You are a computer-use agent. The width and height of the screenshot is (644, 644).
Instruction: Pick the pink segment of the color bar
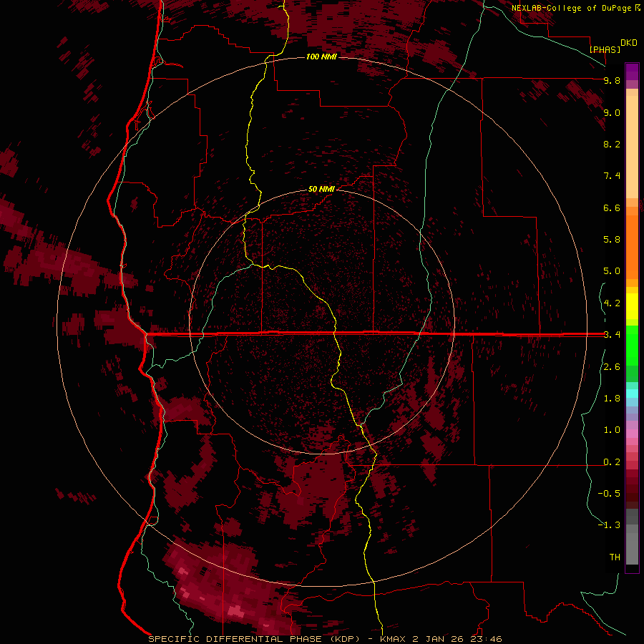click(x=632, y=434)
